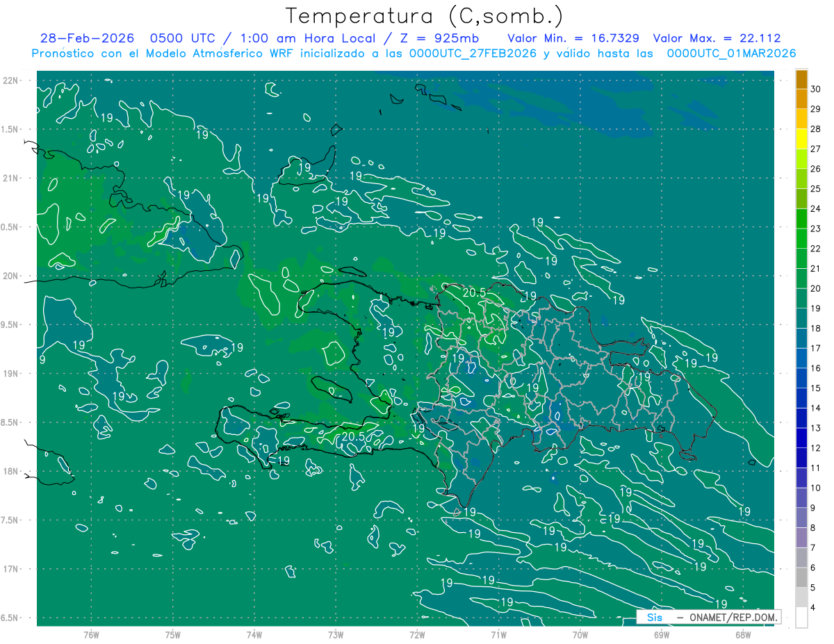The image size is (834, 644).
Task: Click the 'Valor Max. = 22.112' text
Action: (x=717, y=38)
